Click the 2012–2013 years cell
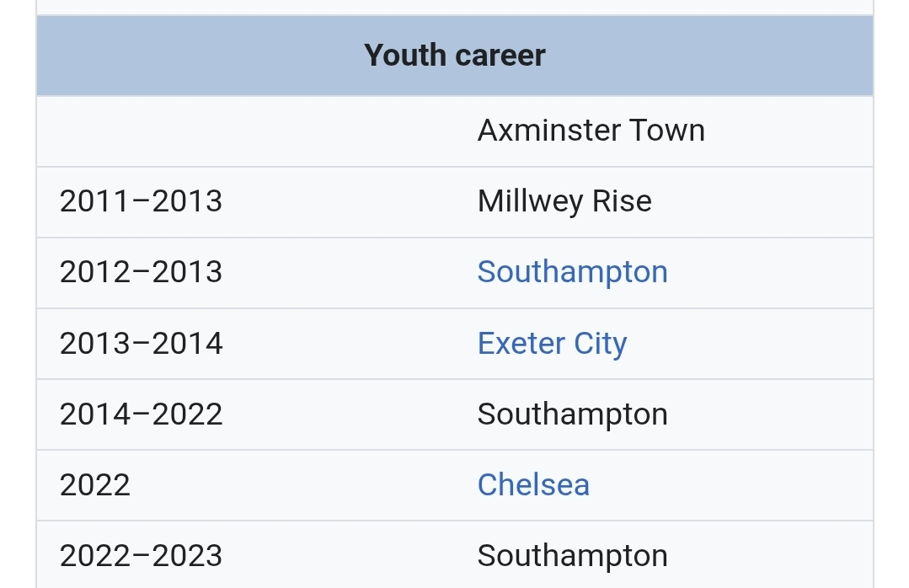 (x=141, y=272)
